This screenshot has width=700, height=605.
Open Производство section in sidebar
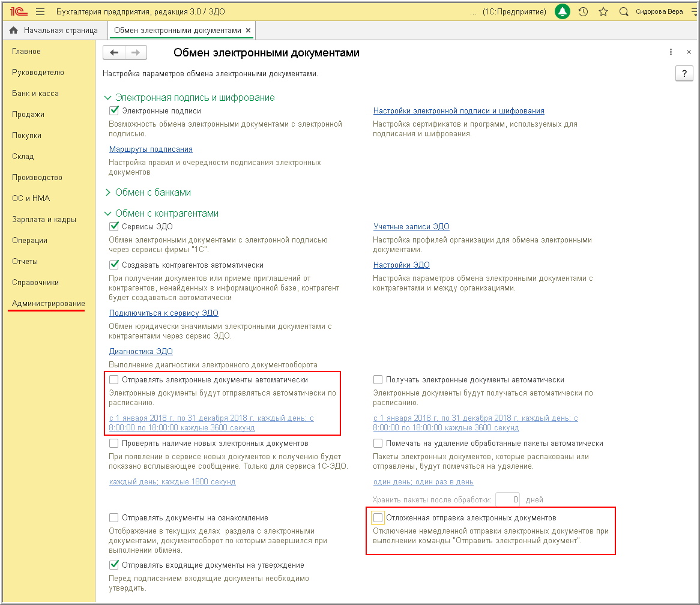coord(37,177)
